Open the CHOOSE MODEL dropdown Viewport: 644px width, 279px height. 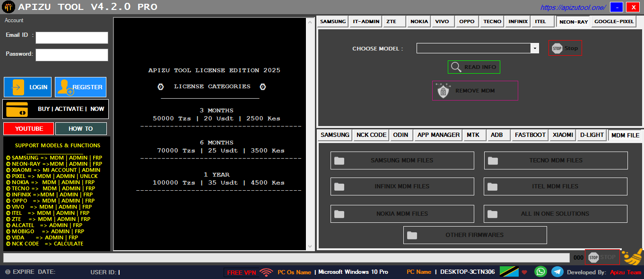point(534,48)
